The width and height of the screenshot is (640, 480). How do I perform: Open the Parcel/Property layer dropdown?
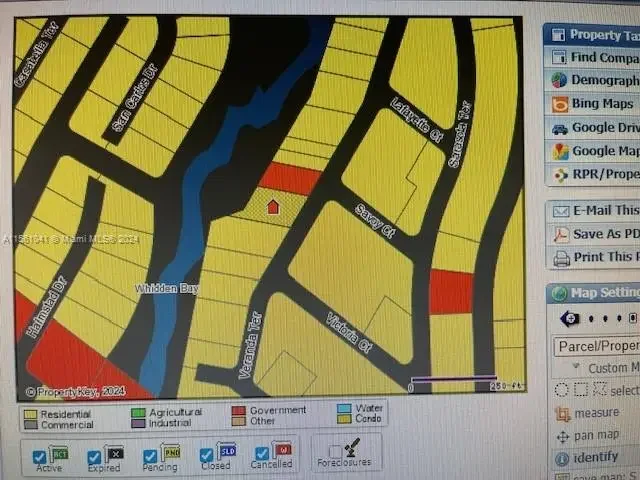pyautogui.click(x=596, y=346)
